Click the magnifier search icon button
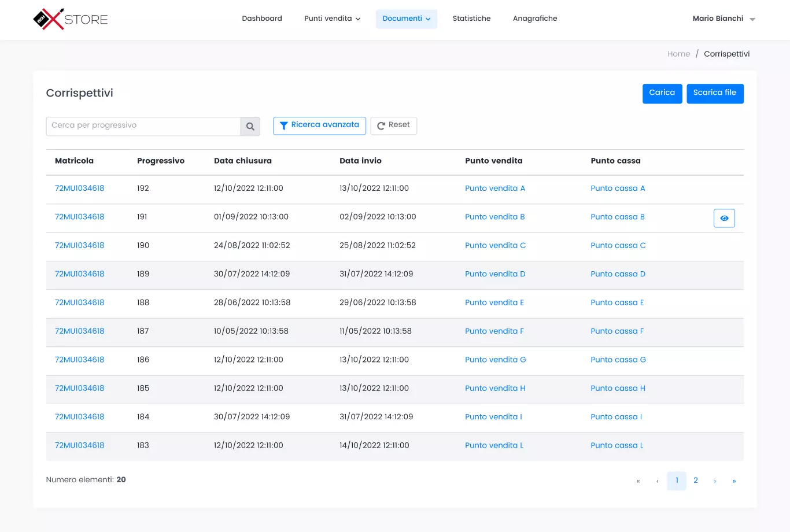790x532 pixels. [250, 127]
